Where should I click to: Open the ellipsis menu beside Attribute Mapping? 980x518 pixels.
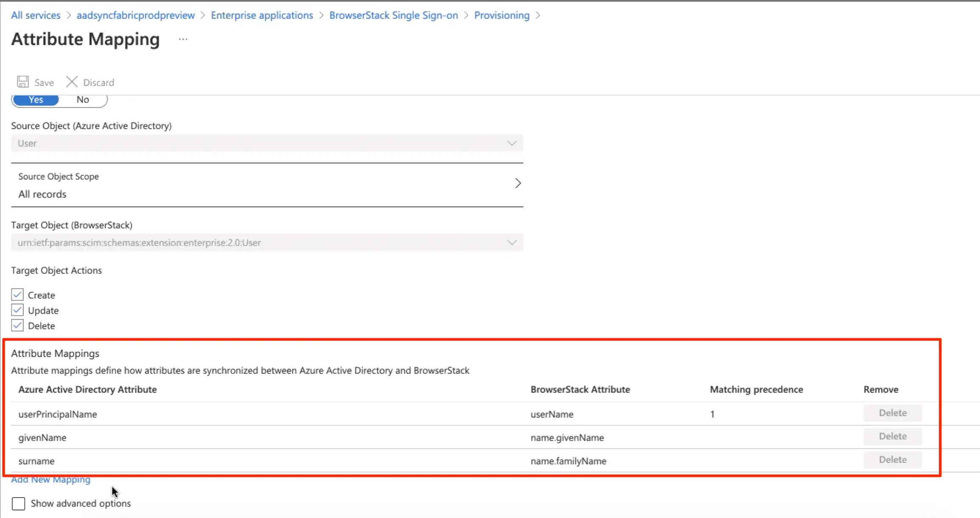[x=183, y=39]
